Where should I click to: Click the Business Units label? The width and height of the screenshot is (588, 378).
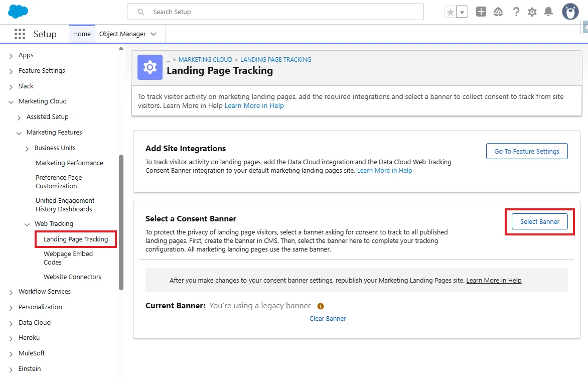[x=55, y=148]
